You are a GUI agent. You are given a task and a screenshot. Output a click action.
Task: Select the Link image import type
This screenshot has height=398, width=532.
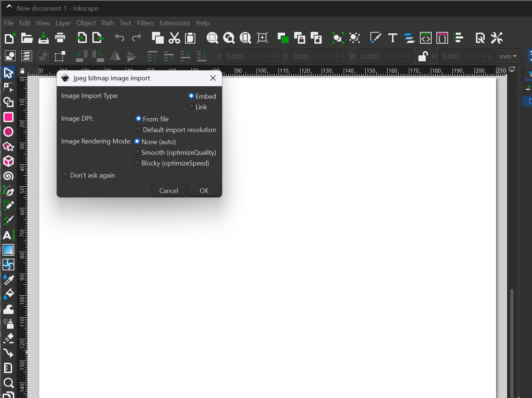(191, 106)
